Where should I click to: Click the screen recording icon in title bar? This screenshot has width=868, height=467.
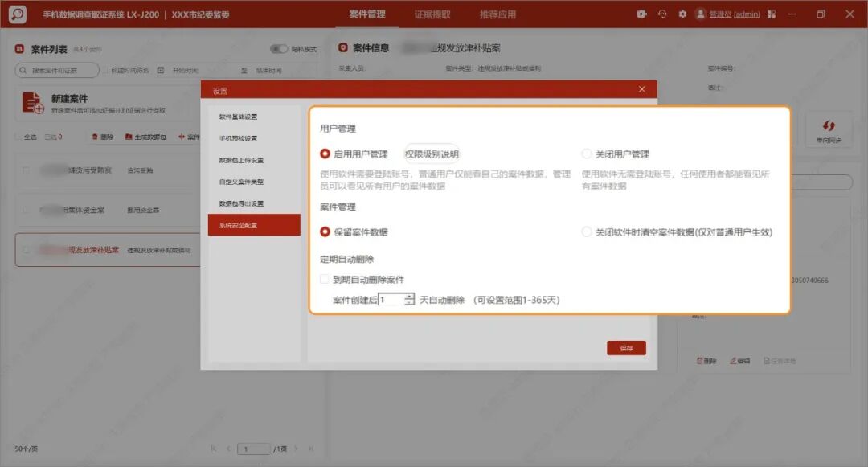(641, 14)
